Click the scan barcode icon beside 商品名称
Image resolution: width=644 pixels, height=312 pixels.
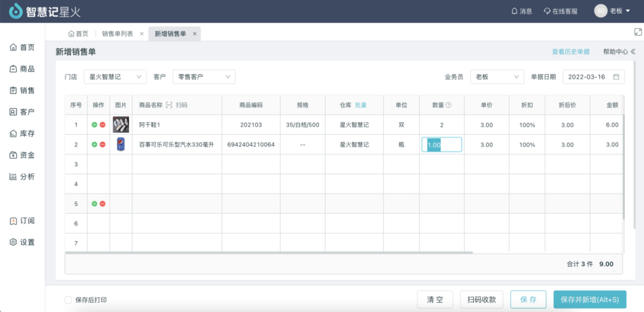[x=169, y=105]
